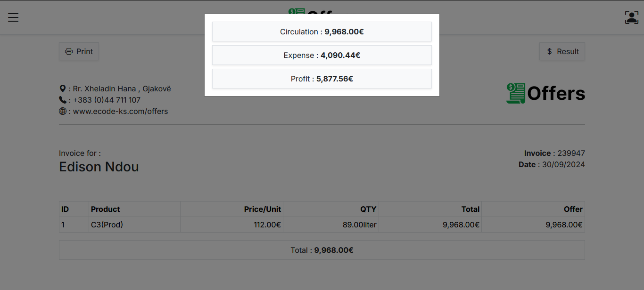Open the hamburger navigation menu
Viewport: 644px width, 290px height.
(x=13, y=17)
